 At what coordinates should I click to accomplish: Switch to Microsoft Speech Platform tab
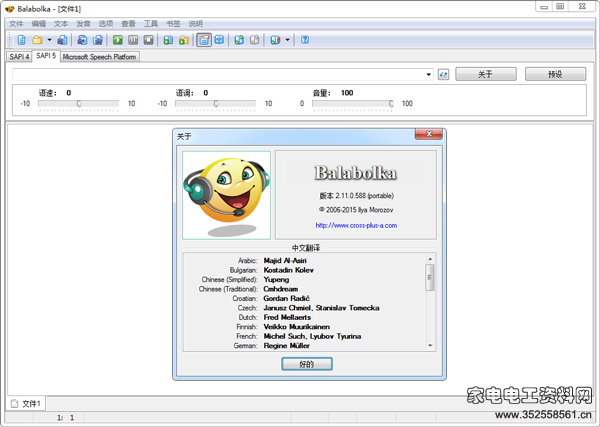point(99,57)
